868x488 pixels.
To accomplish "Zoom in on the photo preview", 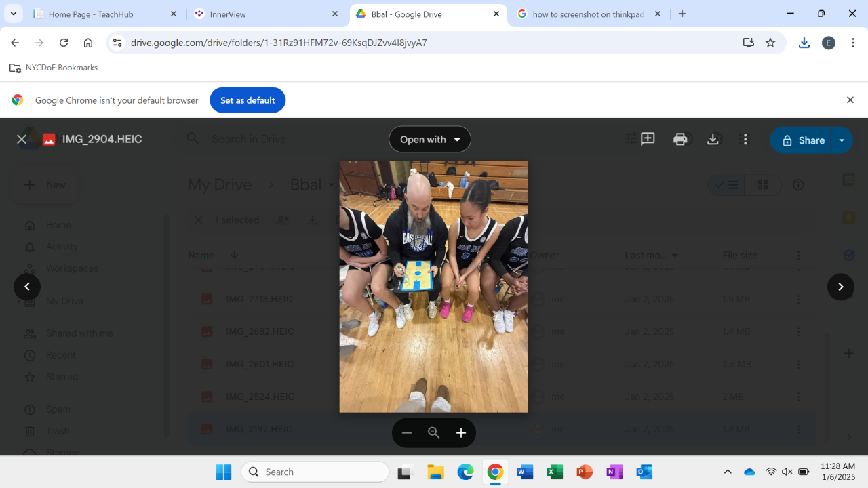I will pyautogui.click(x=461, y=433).
